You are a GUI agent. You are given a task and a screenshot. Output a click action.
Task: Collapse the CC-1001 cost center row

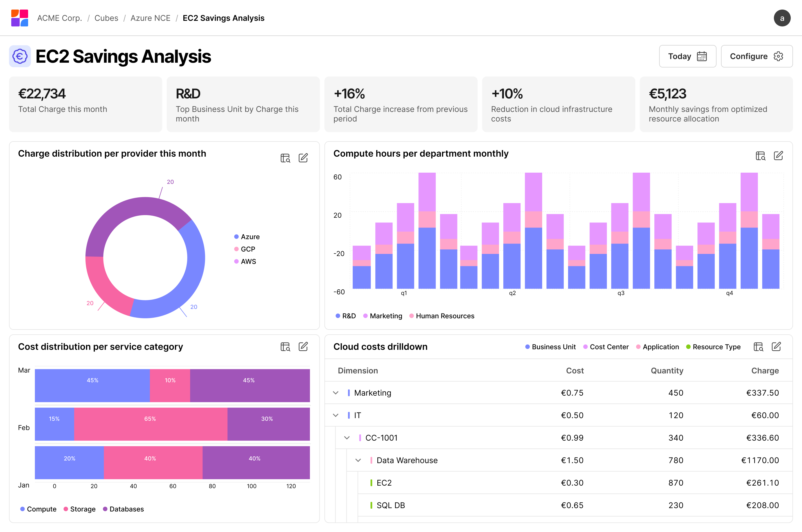(347, 438)
